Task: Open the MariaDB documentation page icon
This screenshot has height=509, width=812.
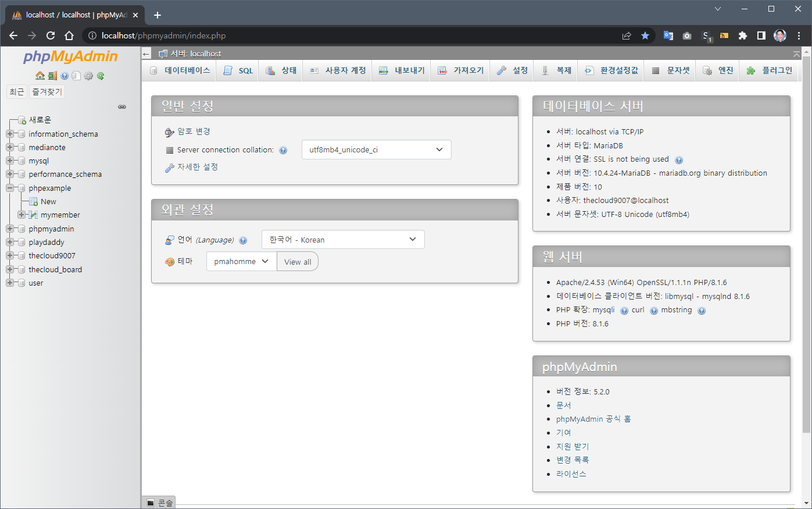Action: pyautogui.click(x=76, y=76)
